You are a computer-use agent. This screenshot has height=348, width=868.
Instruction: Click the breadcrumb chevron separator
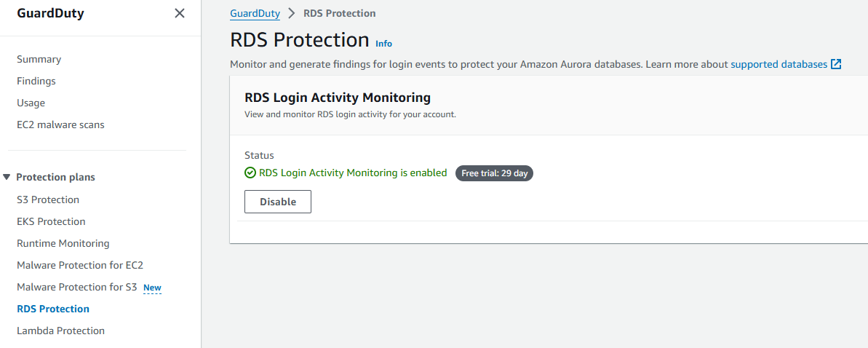click(x=292, y=13)
